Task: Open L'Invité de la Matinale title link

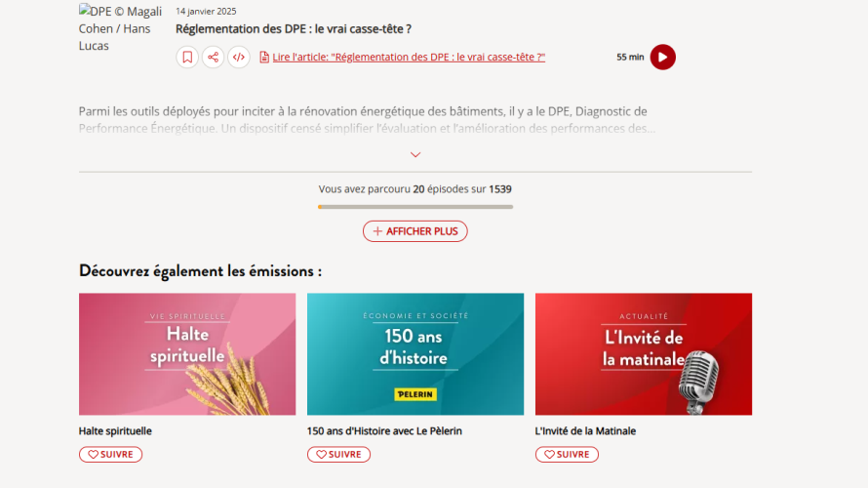Action: click(585, 431)
